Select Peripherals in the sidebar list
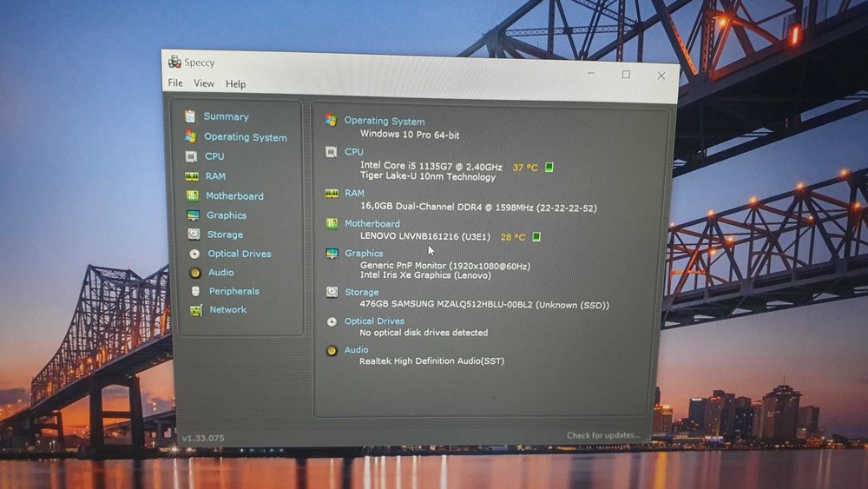Image resolution: width=868 pixels, height=489 pixels. click(233, 291)
